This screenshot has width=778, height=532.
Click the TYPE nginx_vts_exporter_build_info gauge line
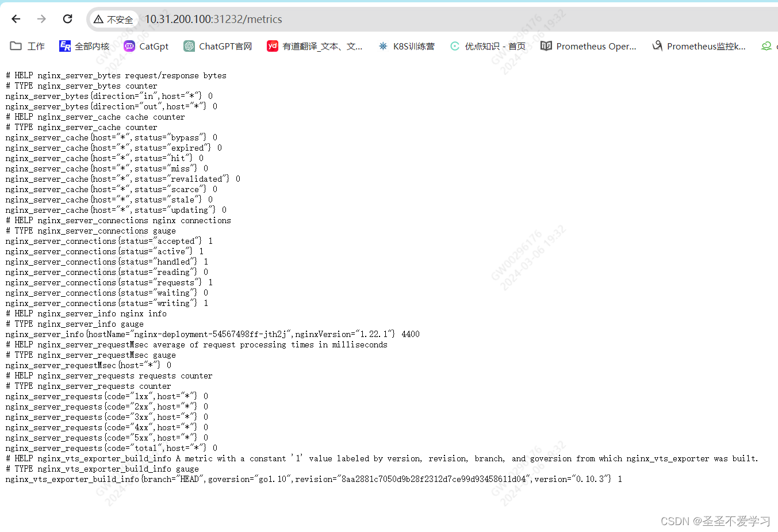pos(102,469)
